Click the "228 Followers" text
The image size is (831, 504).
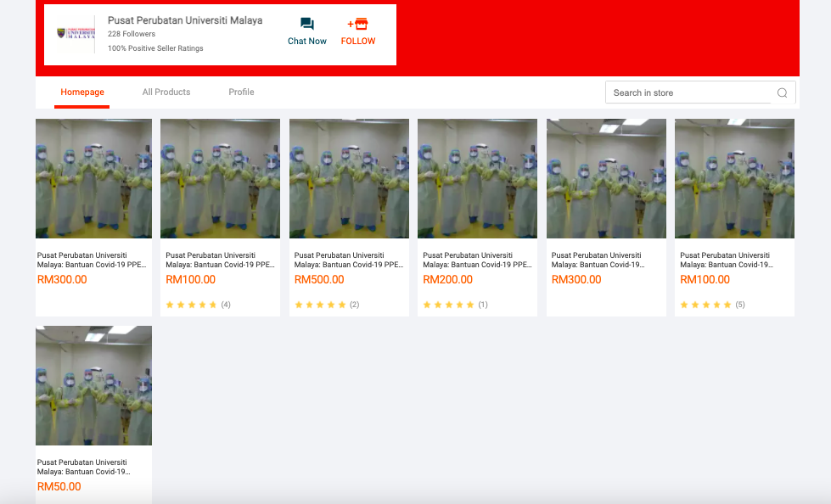pyautogui.click(x=132, y=34)
